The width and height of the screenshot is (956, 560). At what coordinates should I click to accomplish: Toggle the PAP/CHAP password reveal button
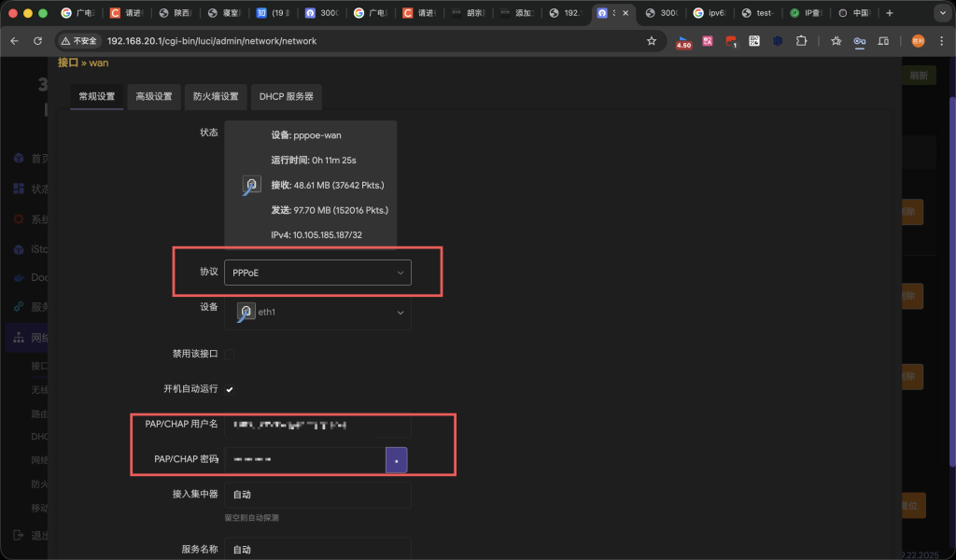(x=396, y=459)
